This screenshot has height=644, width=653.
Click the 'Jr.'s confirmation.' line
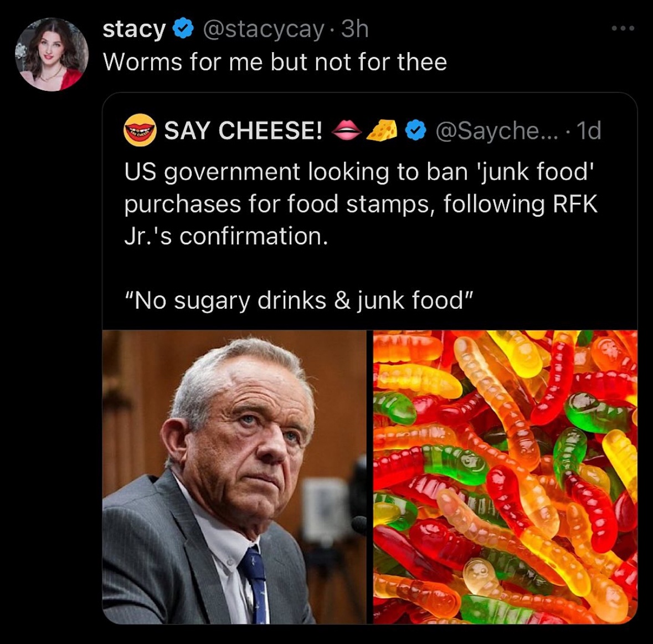[226, 236]
